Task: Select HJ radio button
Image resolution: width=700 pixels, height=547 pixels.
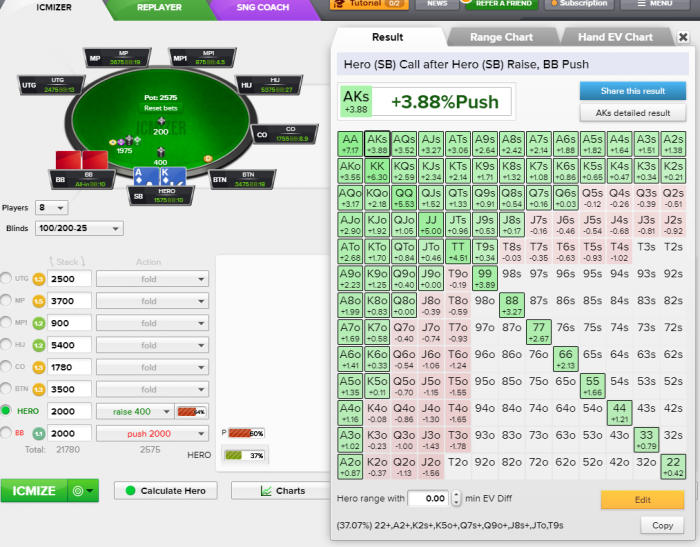Action: (6, 344)
